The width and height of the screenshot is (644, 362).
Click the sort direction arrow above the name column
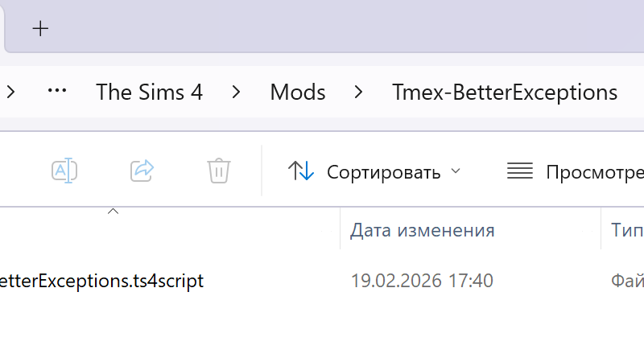click(114, 212)
